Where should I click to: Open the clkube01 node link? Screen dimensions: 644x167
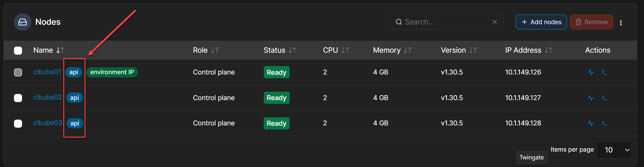click(x=47, y=72)
